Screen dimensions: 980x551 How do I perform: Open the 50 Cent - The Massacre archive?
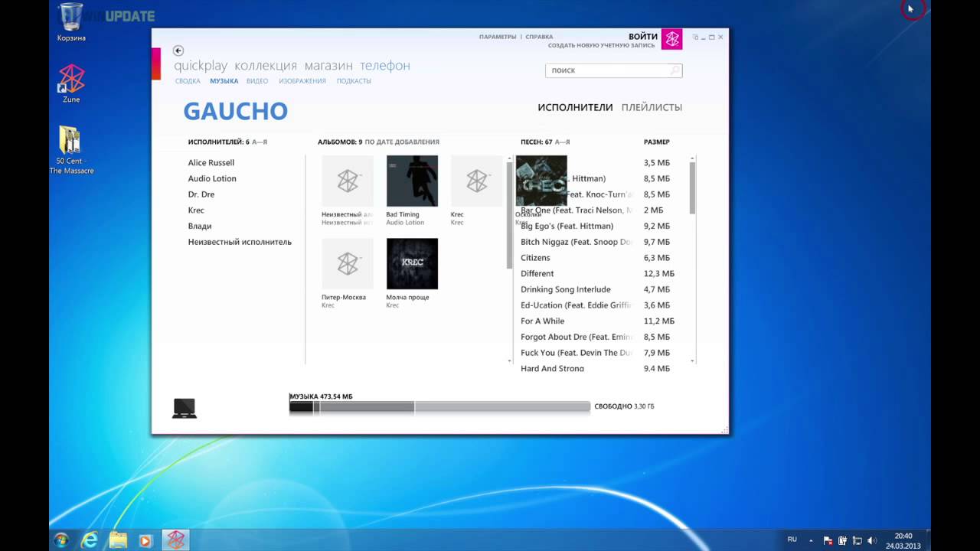coord(71,150)
